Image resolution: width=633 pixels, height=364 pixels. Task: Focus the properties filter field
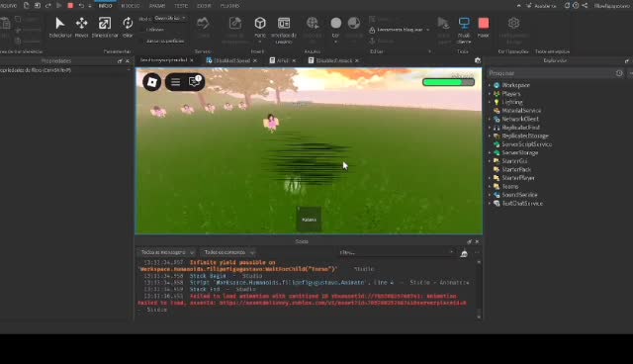(64, 70)
